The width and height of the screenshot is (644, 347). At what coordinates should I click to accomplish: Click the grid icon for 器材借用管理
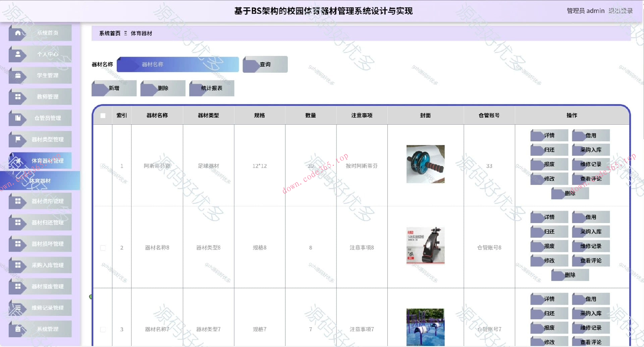(x=18, y=201)
